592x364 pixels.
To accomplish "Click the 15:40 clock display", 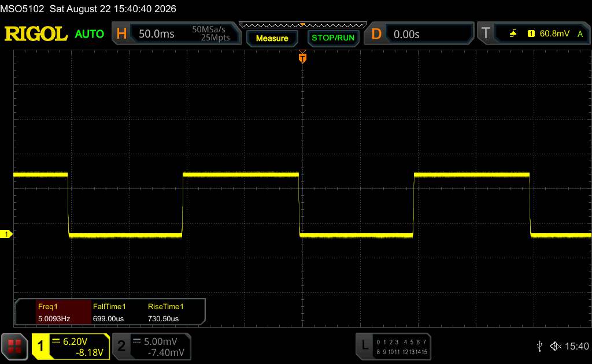I will coord(576,346).
